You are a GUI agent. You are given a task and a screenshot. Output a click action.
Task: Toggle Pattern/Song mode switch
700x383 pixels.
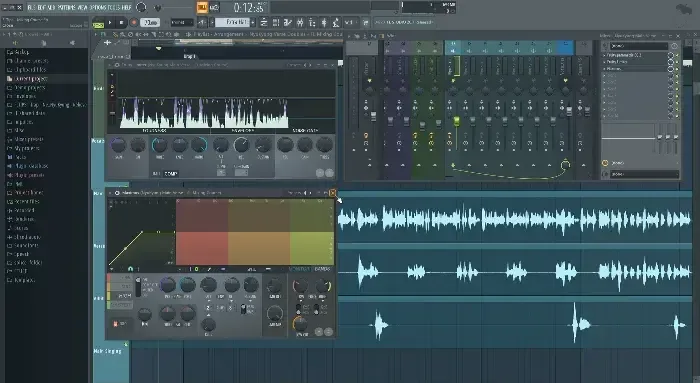click(98, 22)
